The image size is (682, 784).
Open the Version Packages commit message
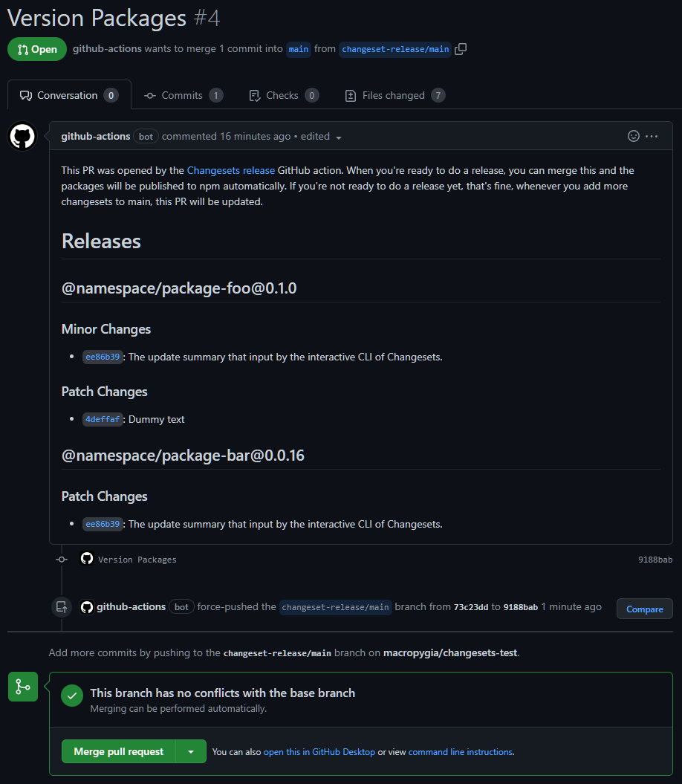click(137, 560)
